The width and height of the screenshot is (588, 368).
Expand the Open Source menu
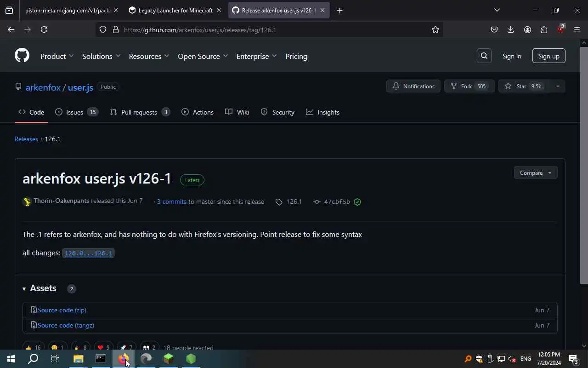[203, 56]
